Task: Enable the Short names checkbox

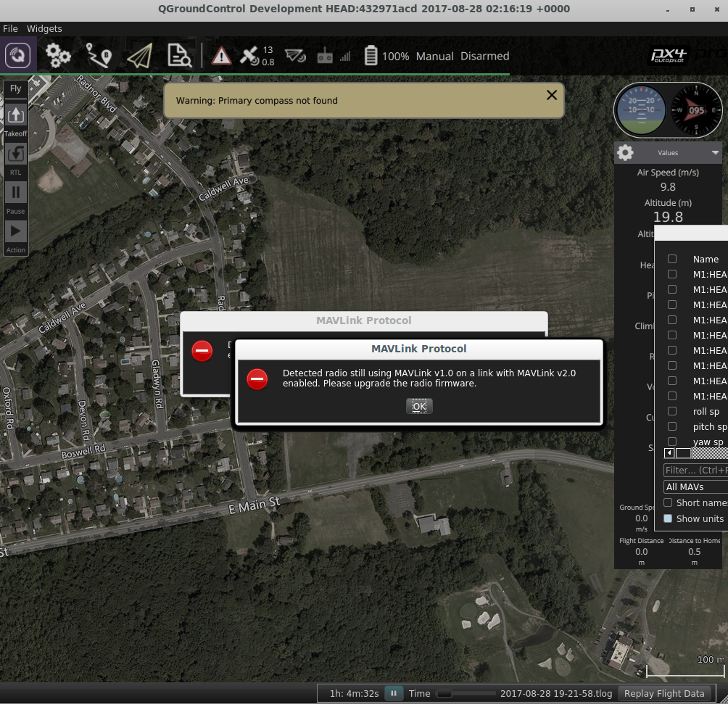Action: (x=668, y=502)
